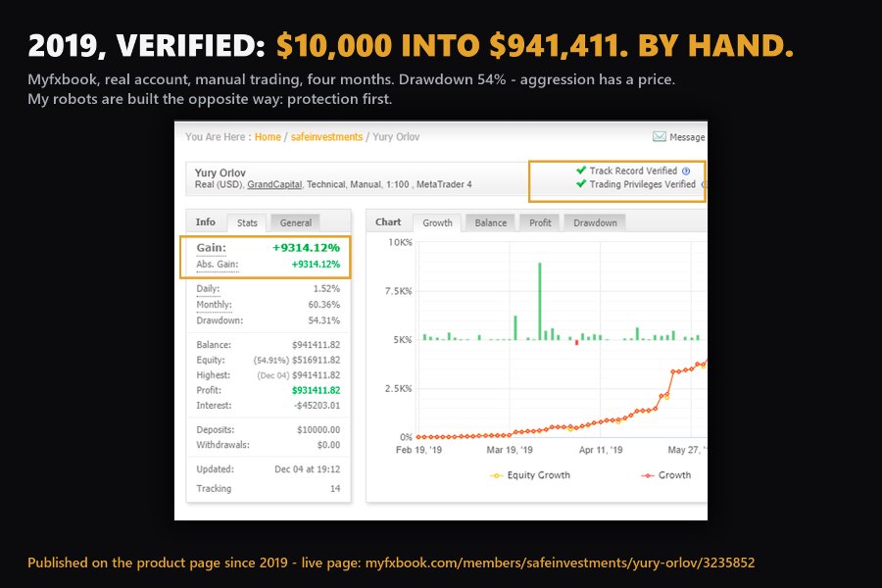Select the Growth chart tab
The height and width of the screenshot is (588, 882).
437,222
